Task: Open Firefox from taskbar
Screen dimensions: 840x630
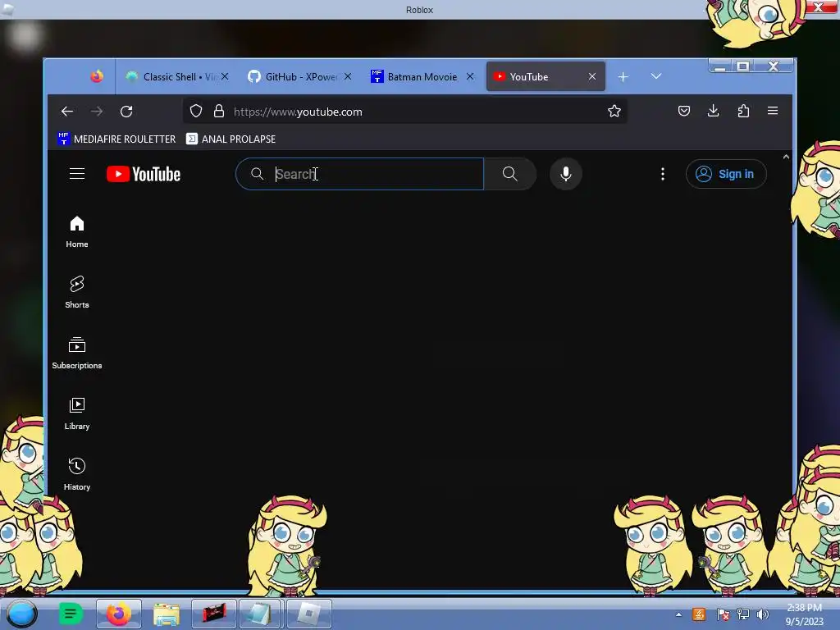Action: click(x=119, y=614)
